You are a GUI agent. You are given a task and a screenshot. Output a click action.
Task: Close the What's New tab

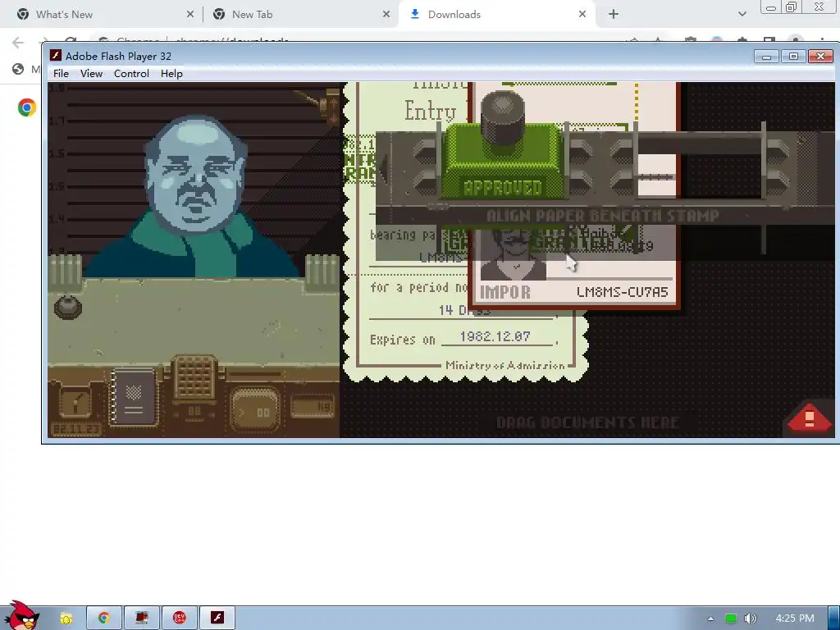click(189, 15)
